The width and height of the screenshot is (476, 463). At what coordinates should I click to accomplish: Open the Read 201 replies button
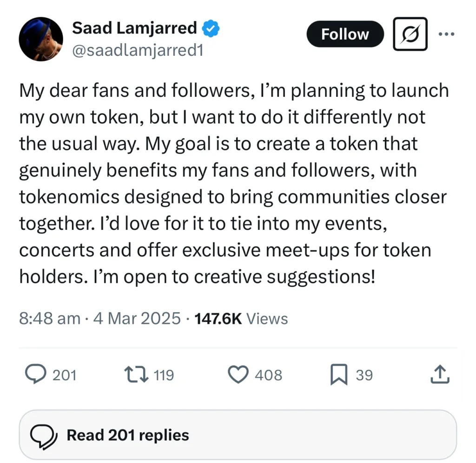click(238, 435)
